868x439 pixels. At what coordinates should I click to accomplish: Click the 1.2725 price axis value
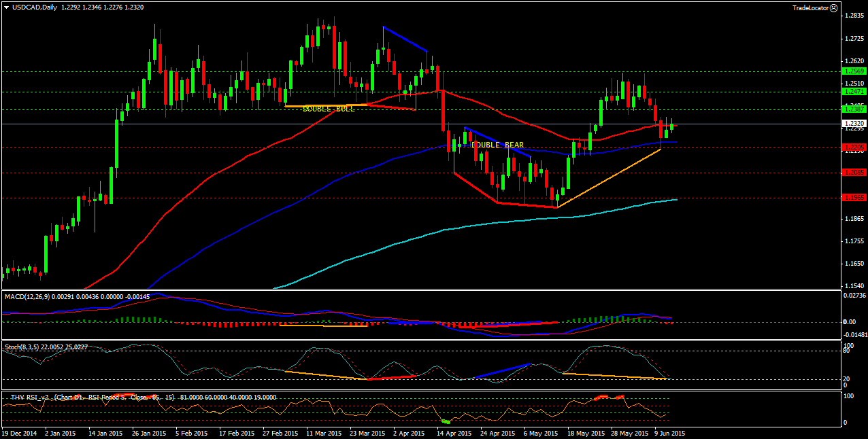(x=854, y=39)
